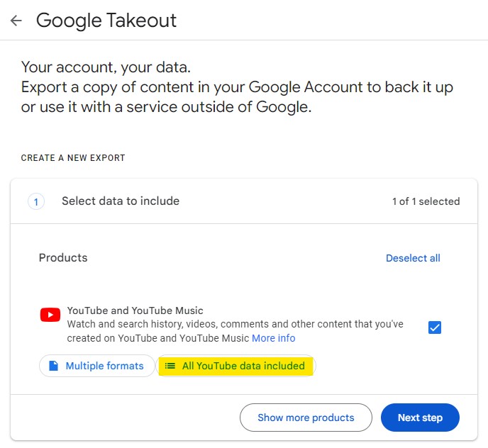Click the Your account, your data headline
This screenshot has width=488, height=448.
tap(106, 67)
